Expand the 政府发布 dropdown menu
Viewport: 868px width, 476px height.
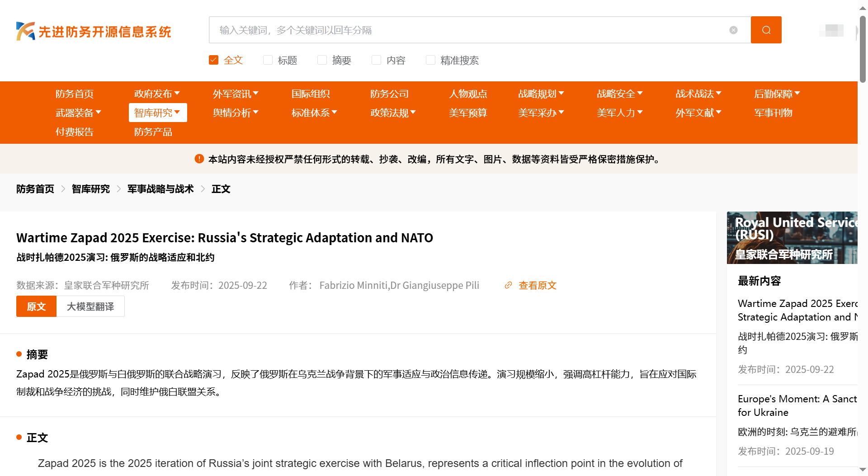pos(157,94)
